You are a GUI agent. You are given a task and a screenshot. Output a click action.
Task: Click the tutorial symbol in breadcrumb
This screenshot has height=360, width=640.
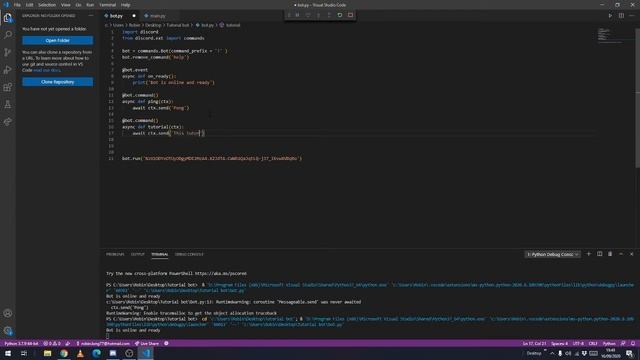click(230, 25)
